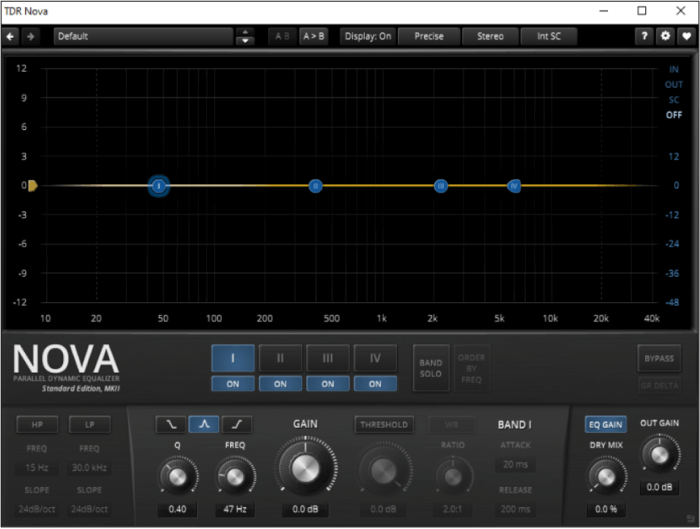Switch to band II tab

tap(280, 358)
